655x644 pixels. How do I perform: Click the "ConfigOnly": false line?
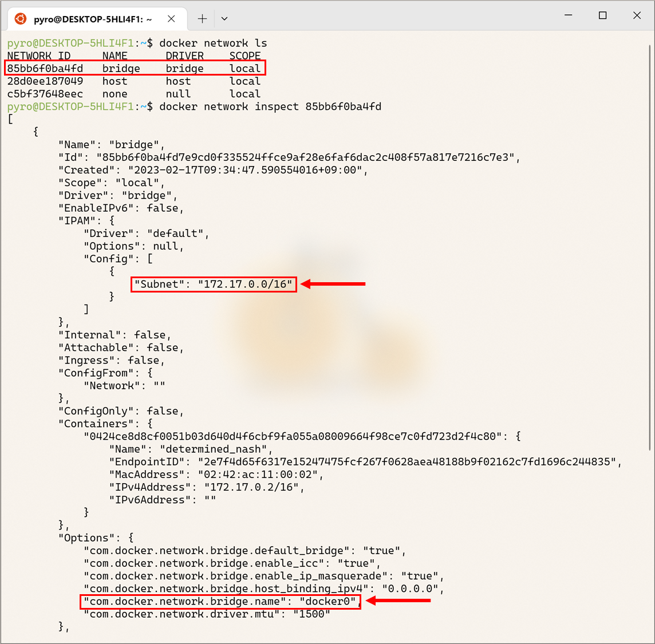pos(121,411)
